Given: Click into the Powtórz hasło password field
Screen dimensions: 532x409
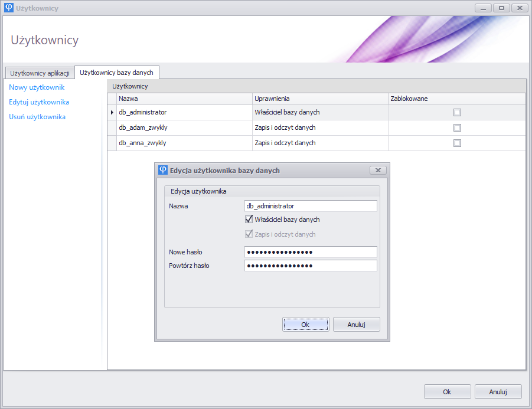Looking at the screenshot, I should (x=311, y=266).
